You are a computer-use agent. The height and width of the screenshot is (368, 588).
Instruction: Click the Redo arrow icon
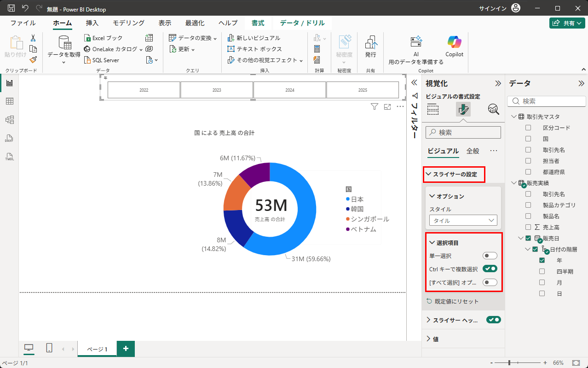(39, 8)
